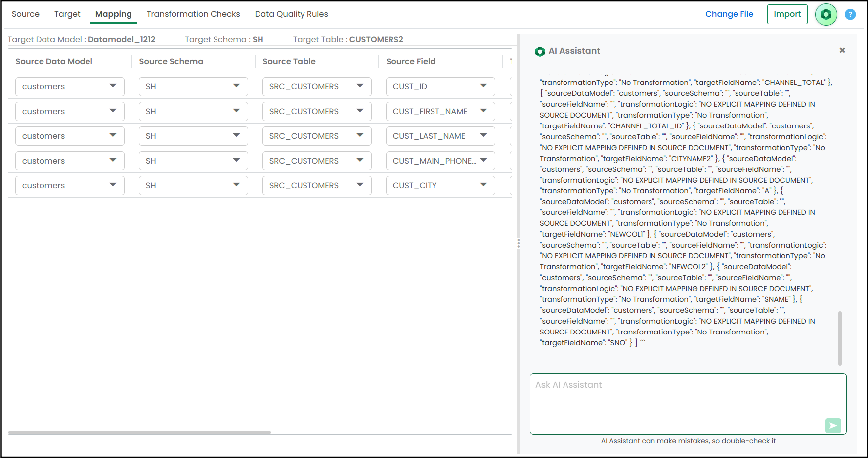Click the Source Table column header
Screen dimensions: 868x458
point(289,61)
